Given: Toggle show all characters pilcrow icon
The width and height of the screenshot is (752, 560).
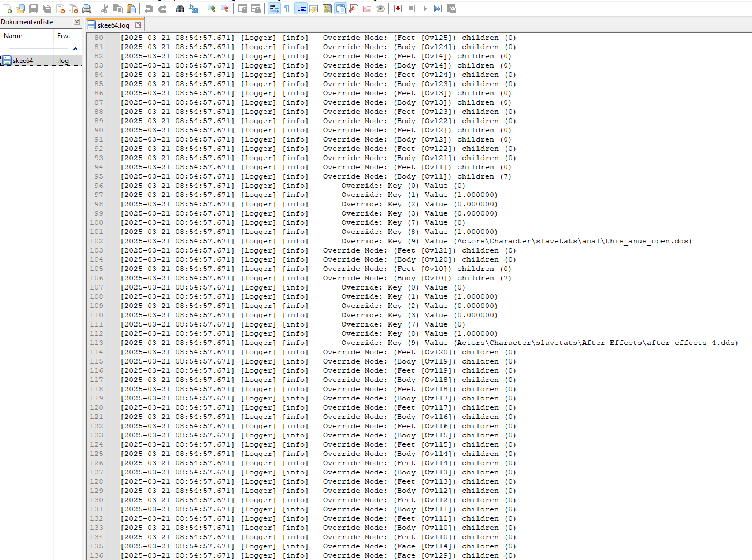Looking at the screenshot, I should [287, 9].
